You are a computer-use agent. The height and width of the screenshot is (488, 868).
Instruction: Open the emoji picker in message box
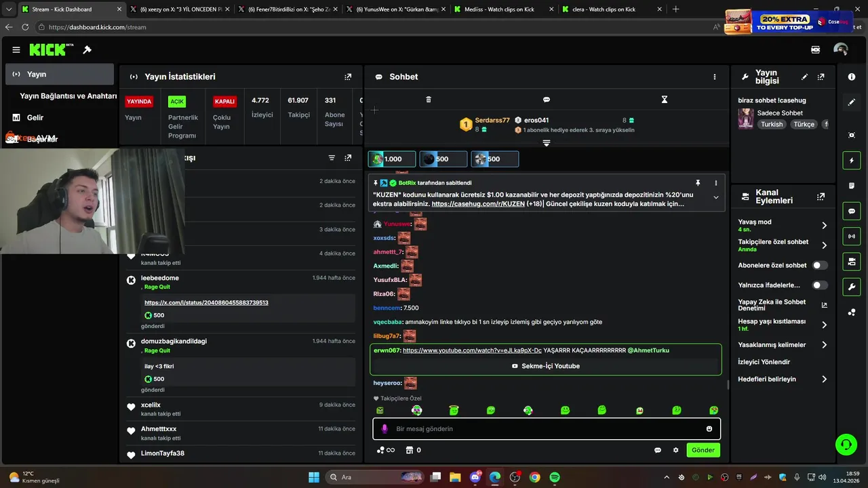point(709,428)
